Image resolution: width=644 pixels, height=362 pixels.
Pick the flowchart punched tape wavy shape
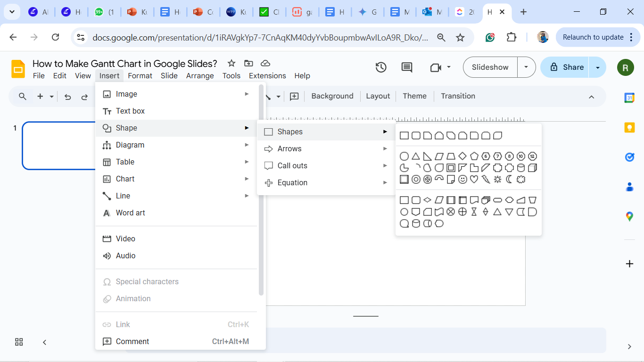[x=439, y=212]
